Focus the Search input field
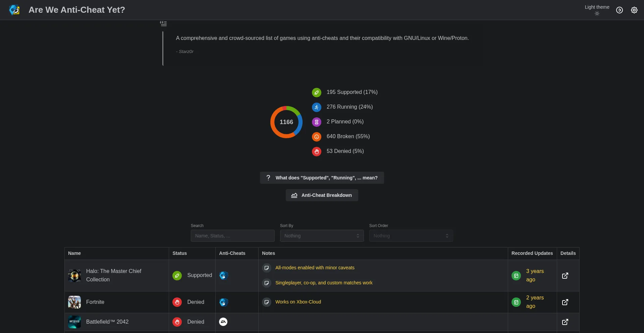The height and width of the screenshot is (333, 644). [x=233, y=236]
